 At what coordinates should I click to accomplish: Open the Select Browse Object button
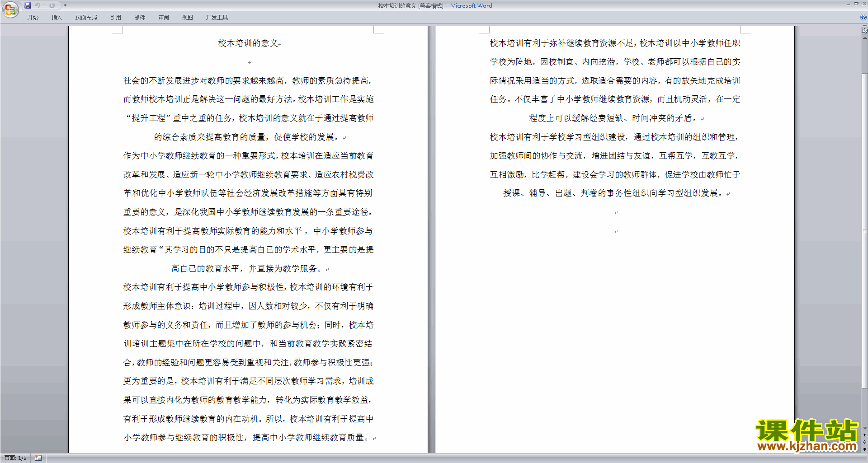coord(864,442)
